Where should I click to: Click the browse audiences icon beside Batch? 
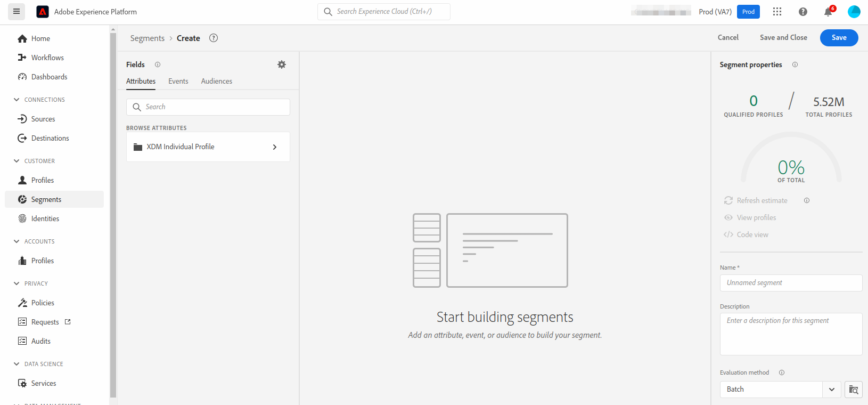(x=853, y=390)
